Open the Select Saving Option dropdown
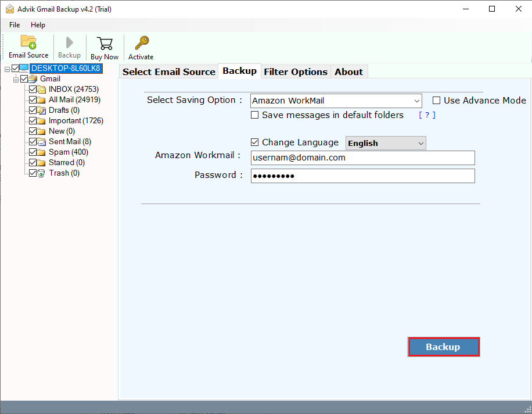 [x=336, y=101]
